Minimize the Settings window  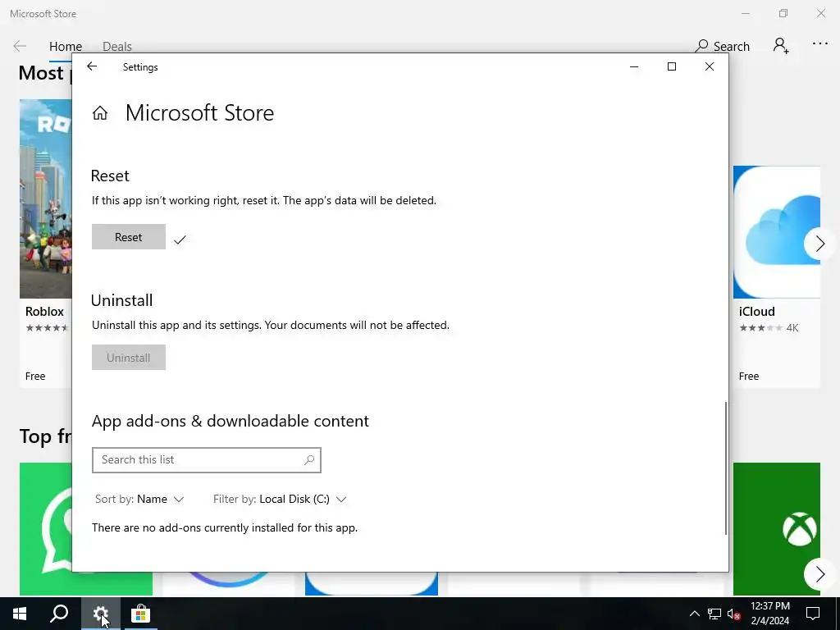634,66
